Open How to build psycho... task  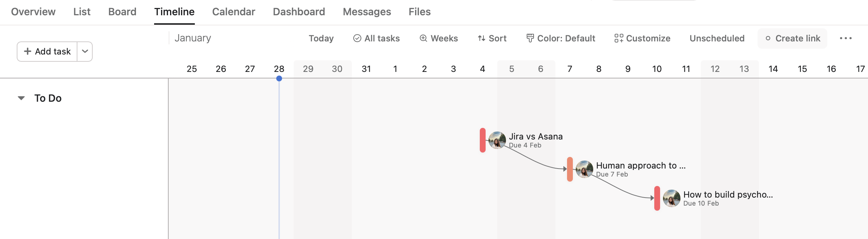[728, 195]
